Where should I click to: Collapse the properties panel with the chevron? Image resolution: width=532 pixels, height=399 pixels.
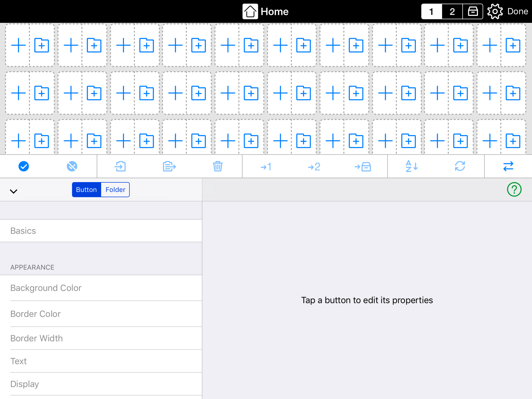point(14,191)
